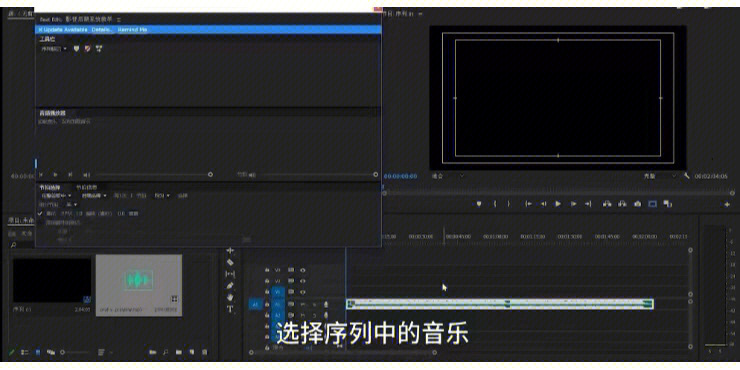Step forward one frame in Program monitor
The width and height of the screenshot is (740, 370).
573,204
